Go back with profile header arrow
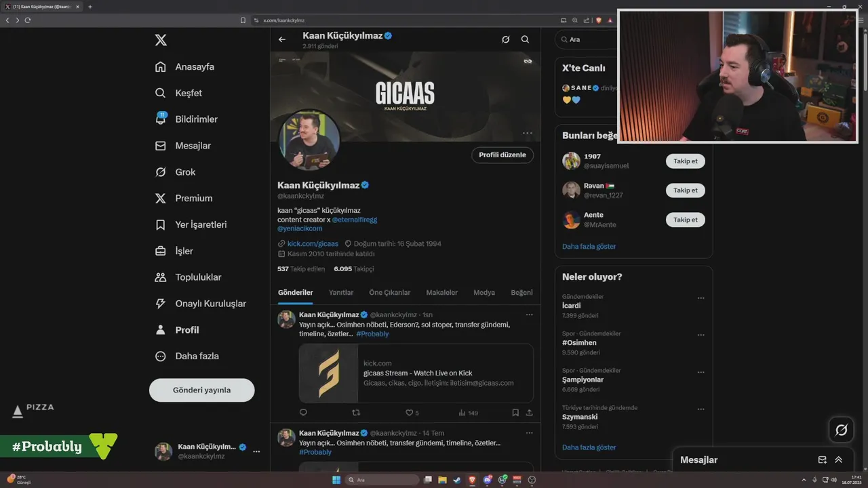The height and width of the screenshot is (488, 868). 282,39
